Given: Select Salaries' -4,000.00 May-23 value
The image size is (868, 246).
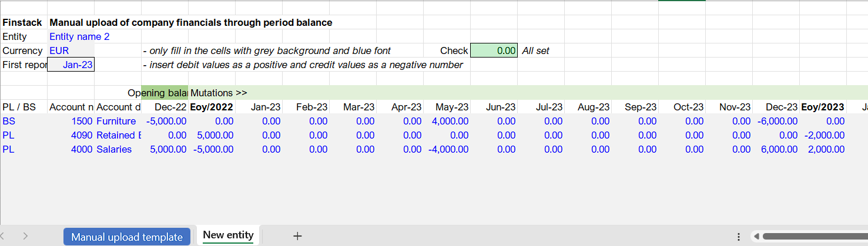Looking at the screenshot, I should click(447, 149).
